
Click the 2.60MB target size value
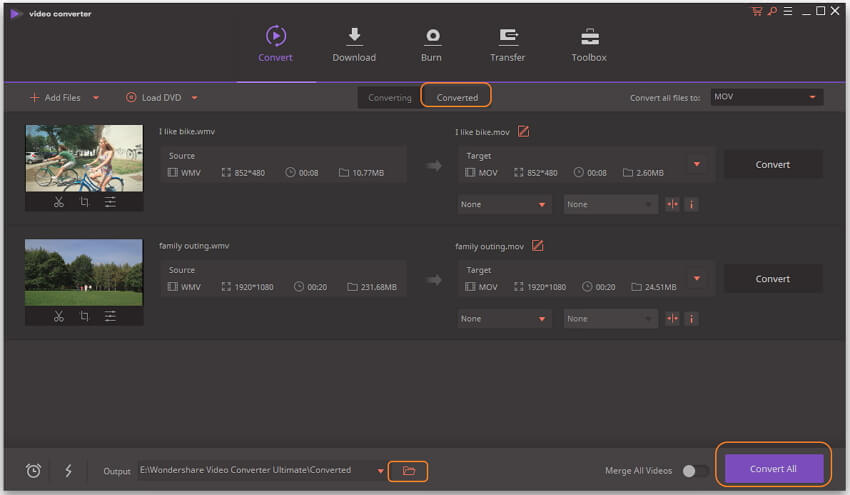(649, 173)
